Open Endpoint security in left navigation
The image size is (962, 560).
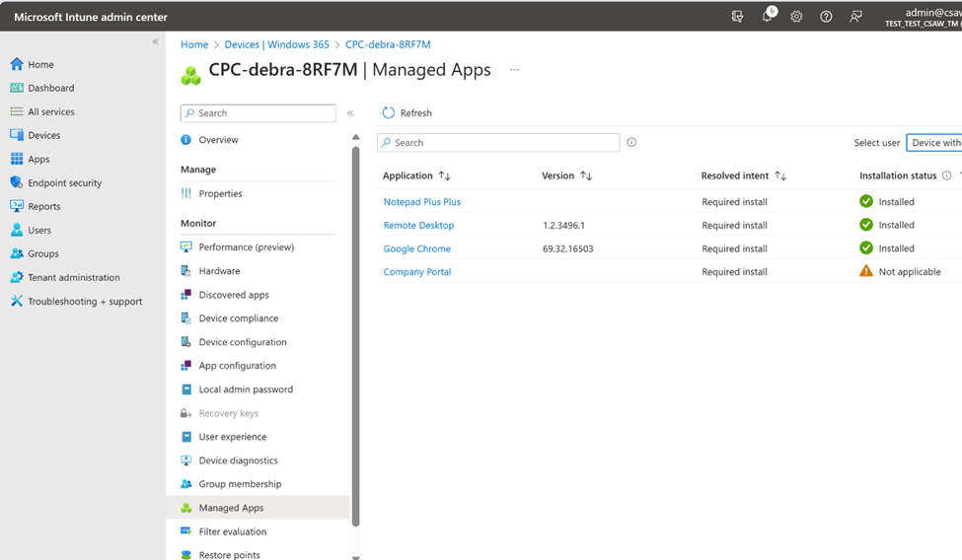click(x=64, y=182)
